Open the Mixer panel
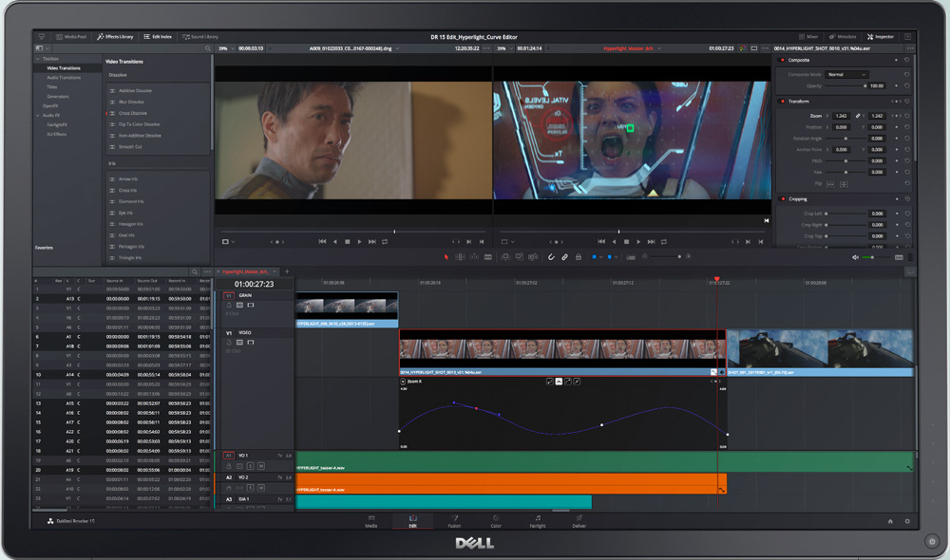This screenshot has width=950, height=560. [x=808, y=37]
